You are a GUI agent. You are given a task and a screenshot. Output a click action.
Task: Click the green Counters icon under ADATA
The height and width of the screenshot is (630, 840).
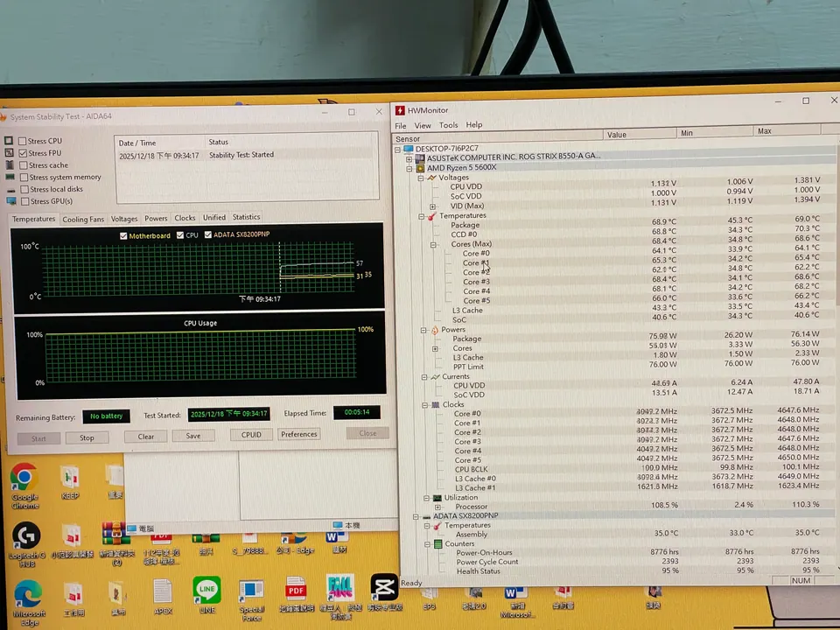[x=438, y=543]
